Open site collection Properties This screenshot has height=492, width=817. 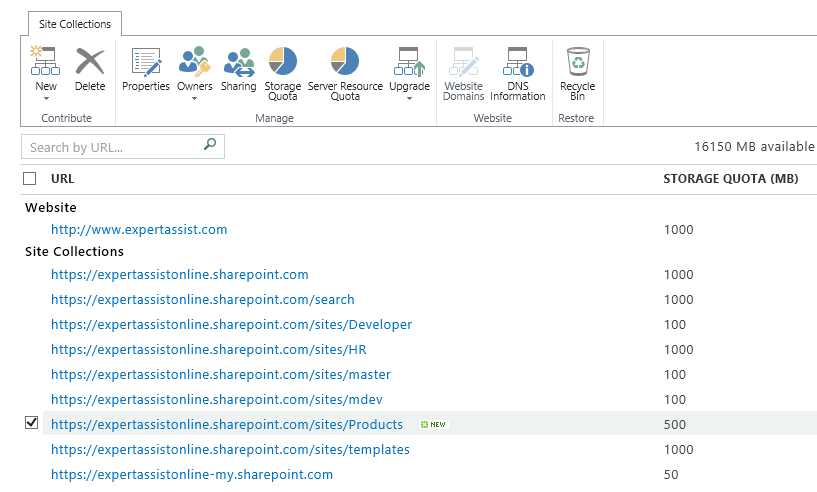(146, 62)
